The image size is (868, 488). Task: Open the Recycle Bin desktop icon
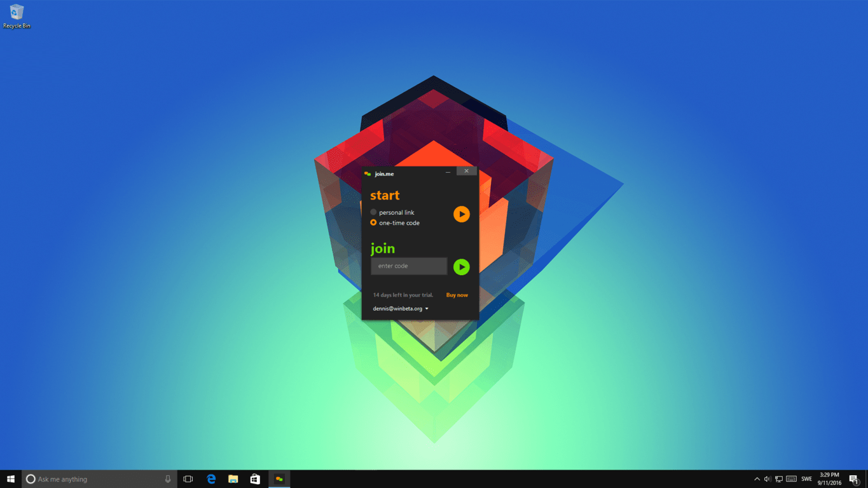[17, 17]
